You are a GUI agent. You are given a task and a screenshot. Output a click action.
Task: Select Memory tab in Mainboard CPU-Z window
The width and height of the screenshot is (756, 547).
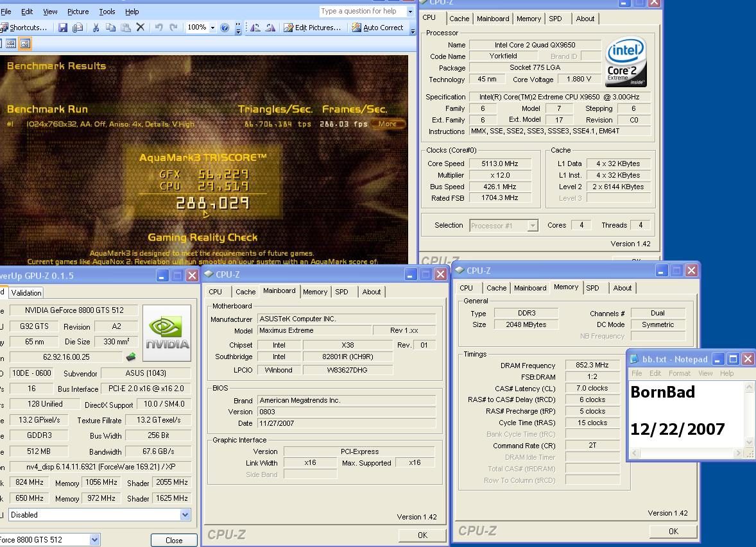coord(315,292)
